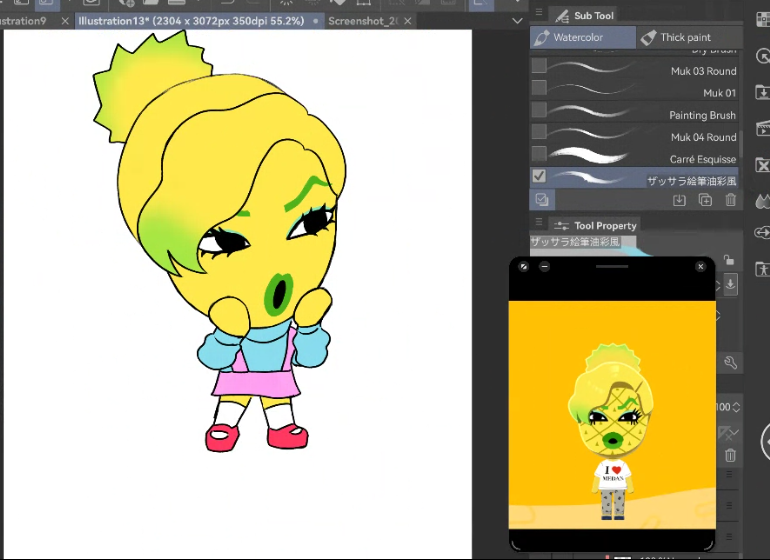The image size is (770, 560).
Task: Click the pineapple character reference image
Action: coord(612,415)
